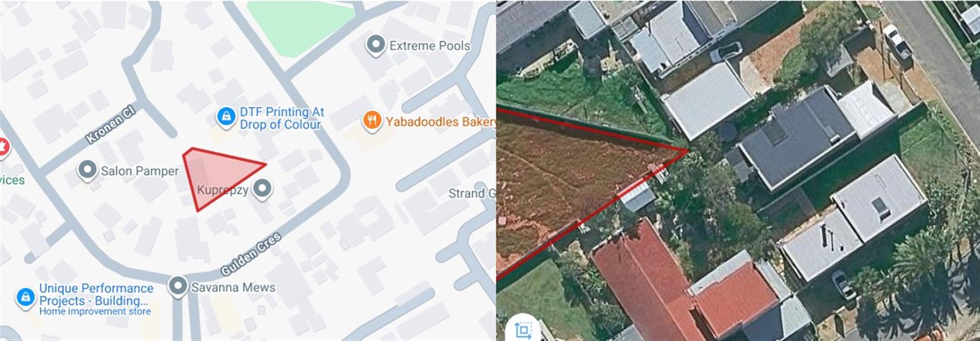This screenshot has width=980, height=341.
Task: Open the Extreme Pools label
Action: click(430, 45)
